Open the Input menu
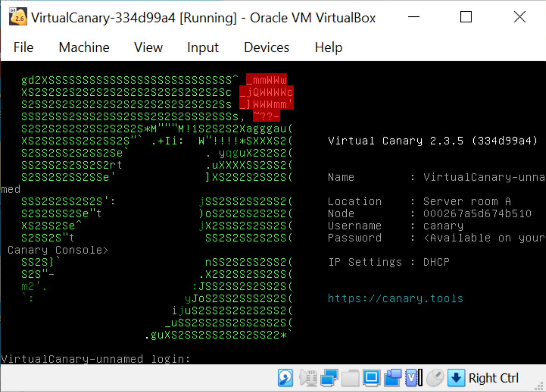 point(203,47)
